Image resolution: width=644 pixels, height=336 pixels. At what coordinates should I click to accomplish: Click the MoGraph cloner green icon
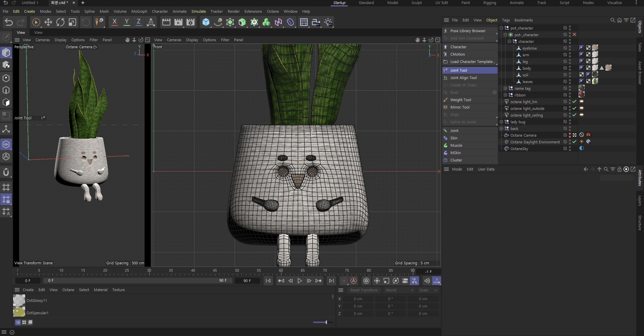tap(266, 22)
